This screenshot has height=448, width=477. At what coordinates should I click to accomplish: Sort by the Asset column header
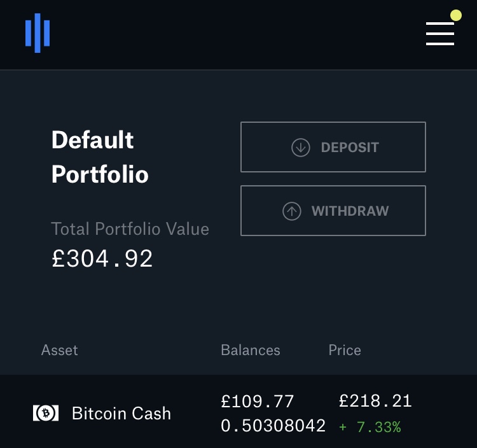(59, 350)
